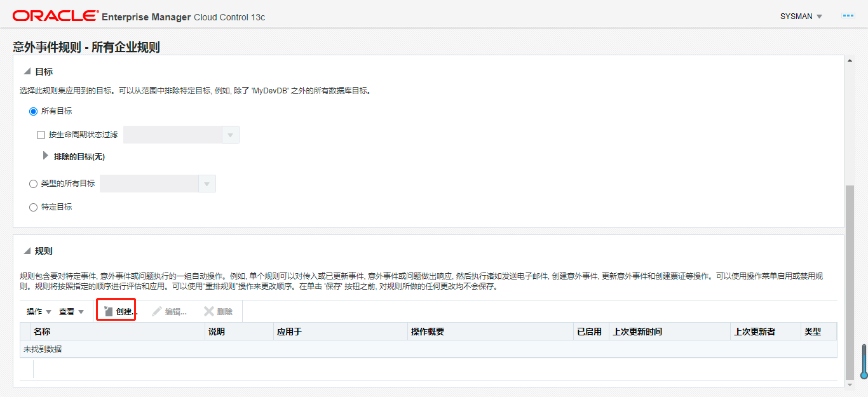Enable 按生命周期状态过滤 checkbox
868x397 pixels.
point(41,135)
